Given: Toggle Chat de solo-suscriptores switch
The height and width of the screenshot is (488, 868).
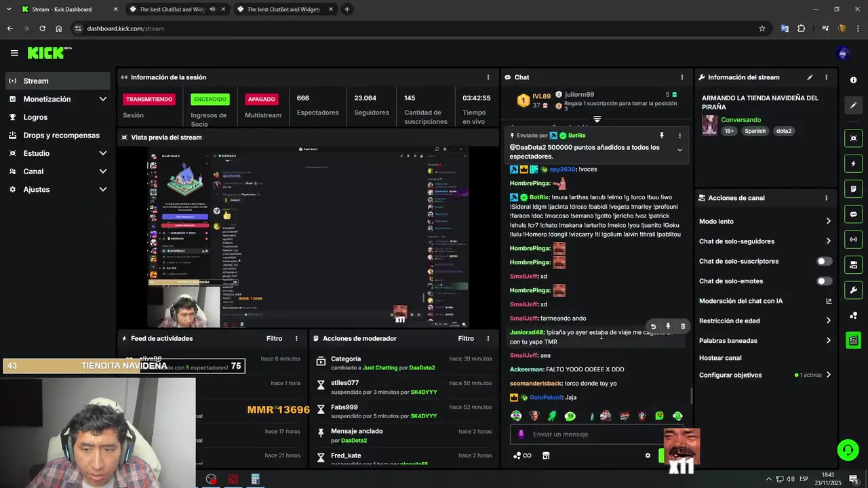Looking at the screenshot, I should pos(824,261).
